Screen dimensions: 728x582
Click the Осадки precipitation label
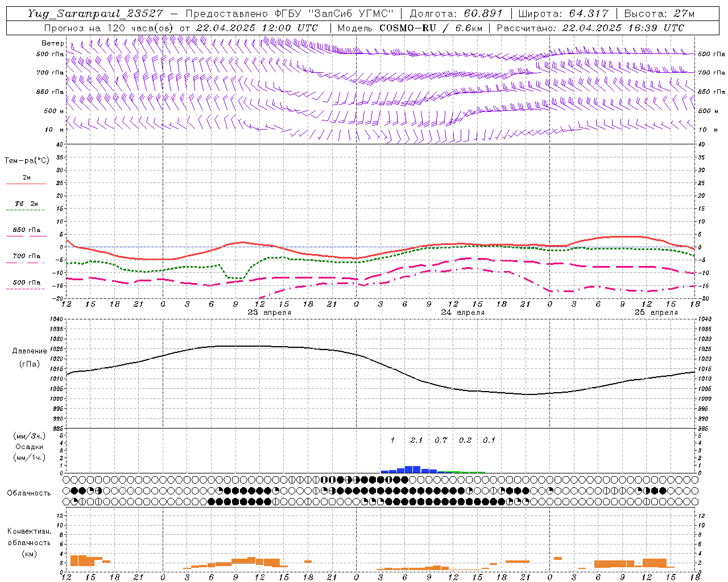[30, 447]
